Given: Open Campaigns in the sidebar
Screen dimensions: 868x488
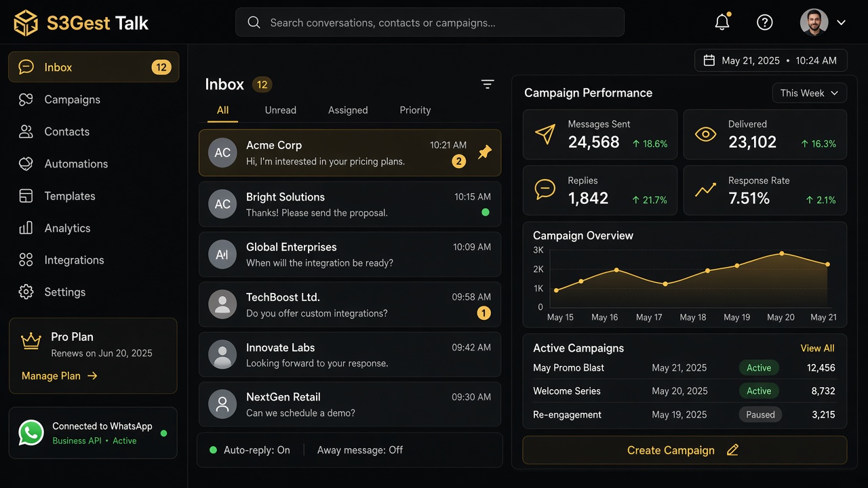Looking at the screenshot, I should pos(94,100).
